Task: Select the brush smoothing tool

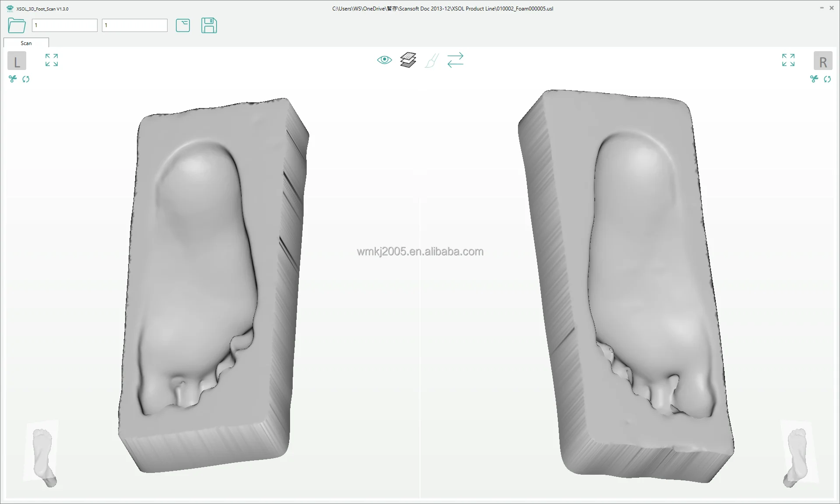Action: pos(431,60)
